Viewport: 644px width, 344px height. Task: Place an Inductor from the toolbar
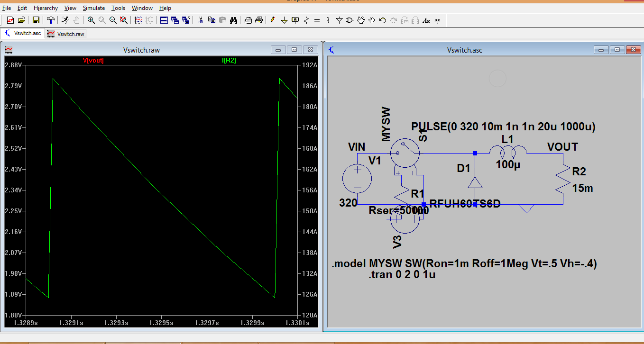click(328, 20)
